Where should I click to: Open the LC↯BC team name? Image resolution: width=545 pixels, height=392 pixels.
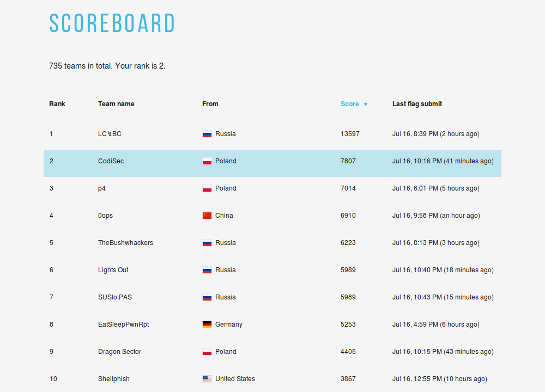110,134
